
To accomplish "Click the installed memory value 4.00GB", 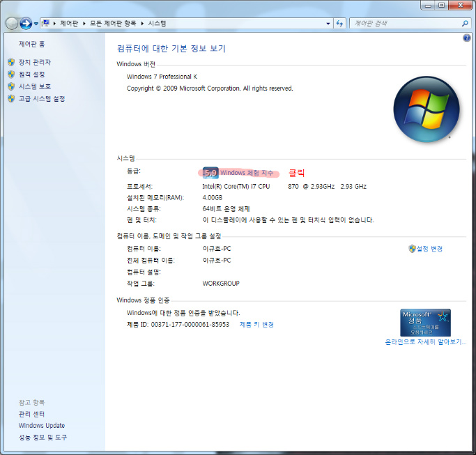I will tap(212, 198).
